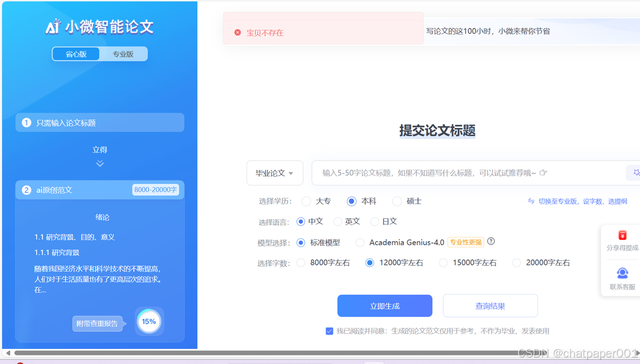The width and height of the screenshot is (640, 364).
Task: Click the 宝贝不存在 error message
Action: (x=265, y=32)
